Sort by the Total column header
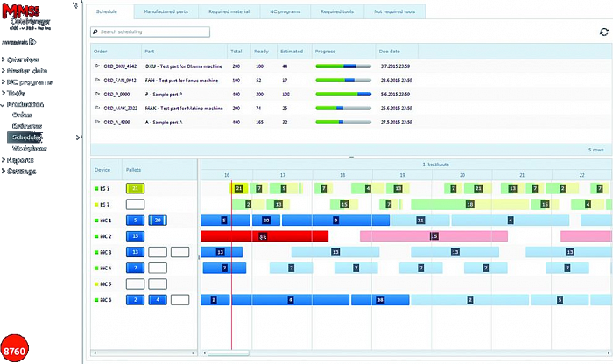Screen dimensions: 613x364 tap(239, 51)
